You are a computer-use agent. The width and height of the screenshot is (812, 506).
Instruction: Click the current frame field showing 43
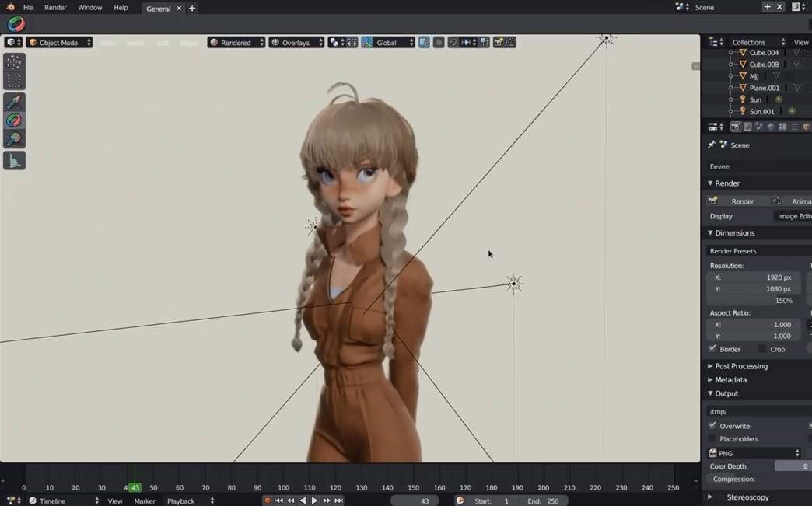(x=415, y=501)
